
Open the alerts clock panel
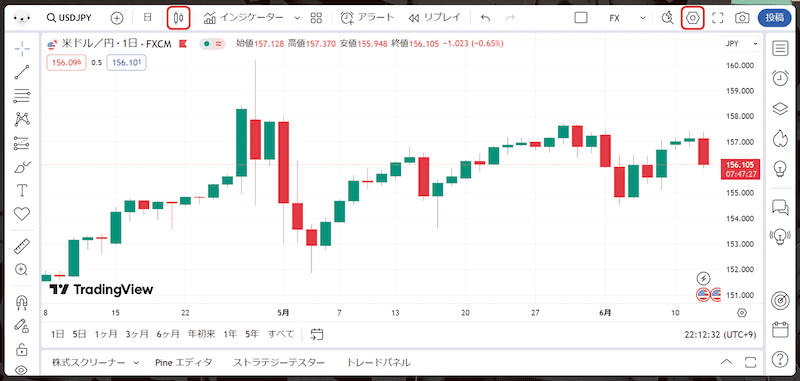(x=780, y=78)
